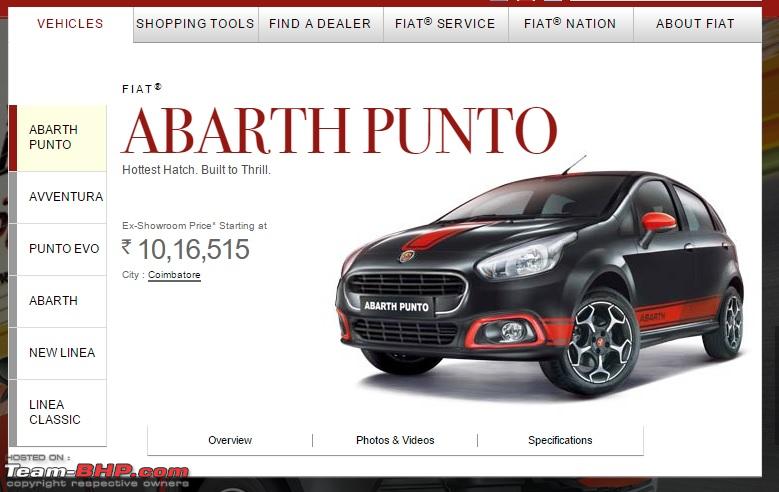Pick the Abarth entry in the sidebar
Viewport: 779px width, 492px height.
[58, 301]
